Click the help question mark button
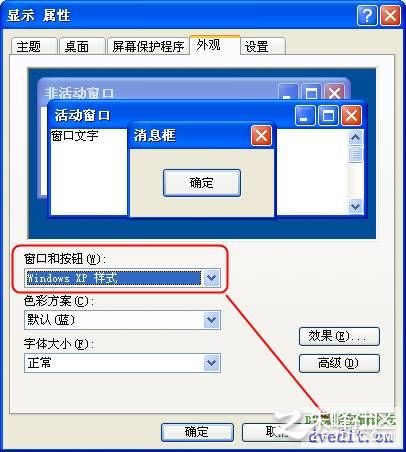The height and width of the screenshot is (452, 406). point(367,15)
